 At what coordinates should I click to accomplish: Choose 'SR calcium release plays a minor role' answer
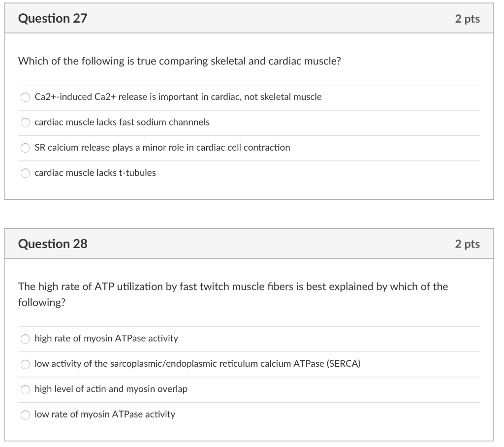pyautogui.click(x=25, y=148)
